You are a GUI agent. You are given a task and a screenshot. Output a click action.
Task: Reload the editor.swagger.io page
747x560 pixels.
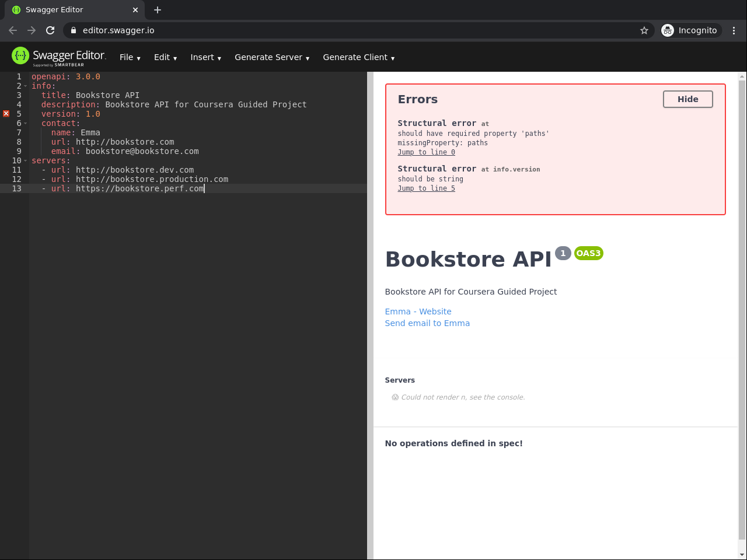point(50,30)
